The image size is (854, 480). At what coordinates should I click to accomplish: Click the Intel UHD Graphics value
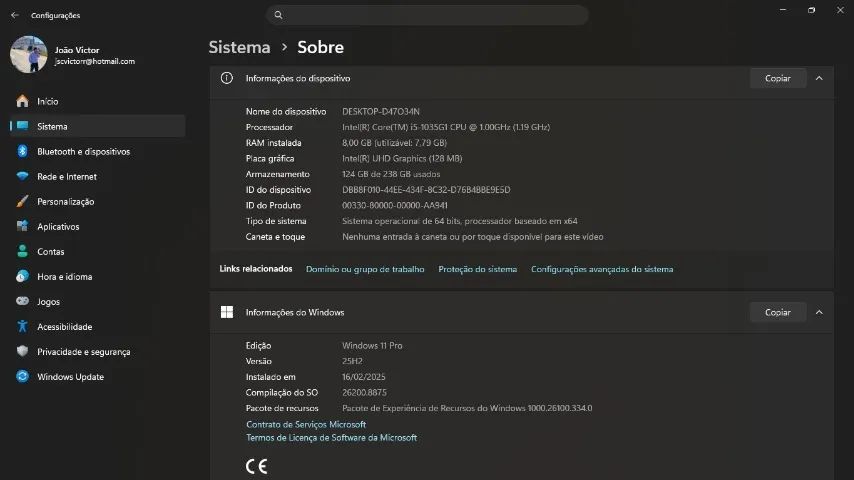pos(402,159)
